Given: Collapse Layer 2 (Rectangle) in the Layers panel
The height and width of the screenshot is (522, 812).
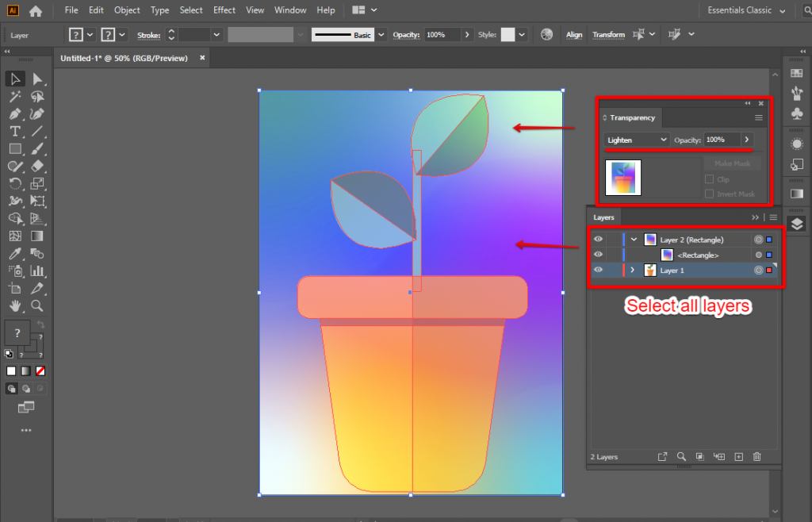Looking at the screenshot, I should (633, 239).
